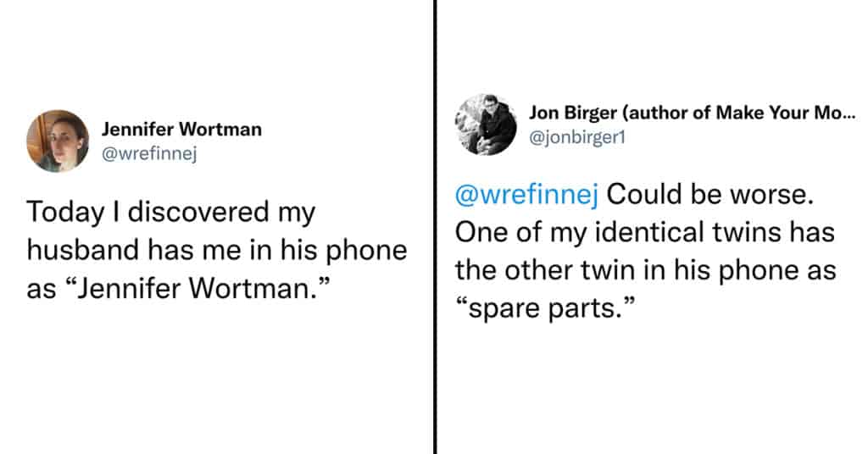Open the @wrefinnej handle below Jennifer's name
Image resolution: width=868 pixels, height=454 pixels.
(x=149, y=152)
